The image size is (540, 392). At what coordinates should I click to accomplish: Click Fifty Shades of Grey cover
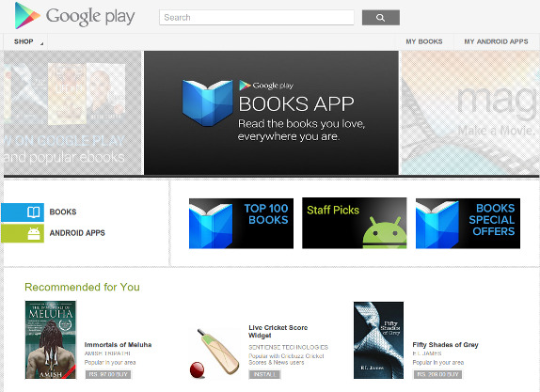point(378,340)
